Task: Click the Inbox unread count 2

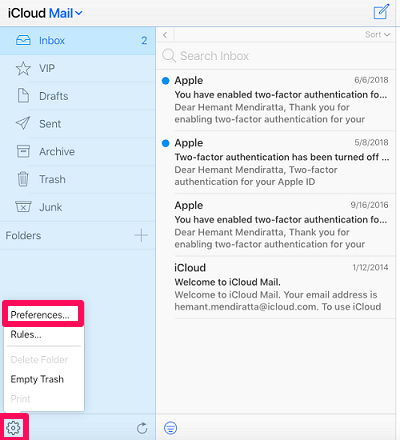Action: click(144, 41)
